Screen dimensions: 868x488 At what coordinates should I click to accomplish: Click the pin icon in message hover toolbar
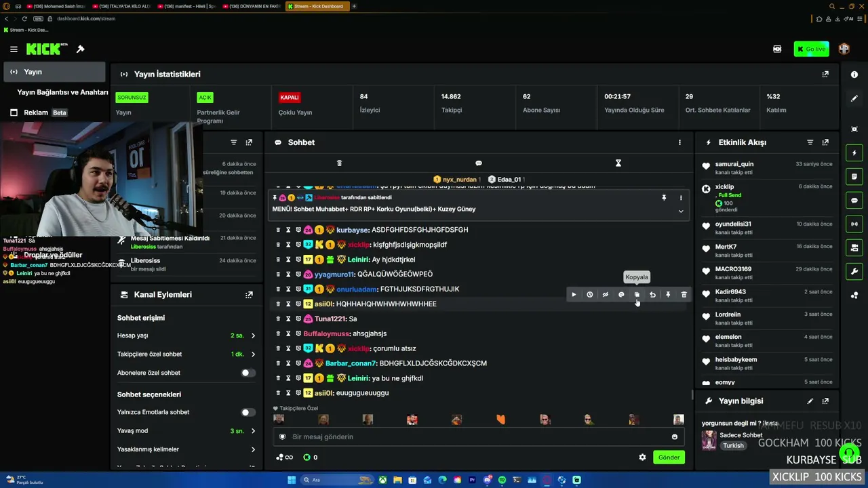pyautogui.click(x=668, y=295)
